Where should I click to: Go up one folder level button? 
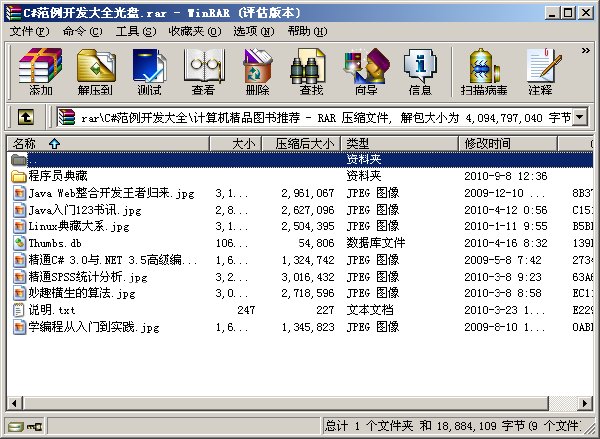26,117
